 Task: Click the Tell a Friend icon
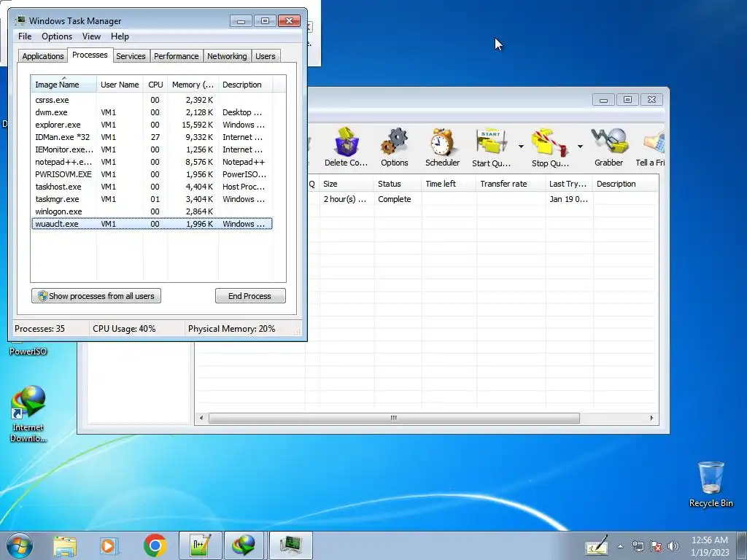(651, 146)
